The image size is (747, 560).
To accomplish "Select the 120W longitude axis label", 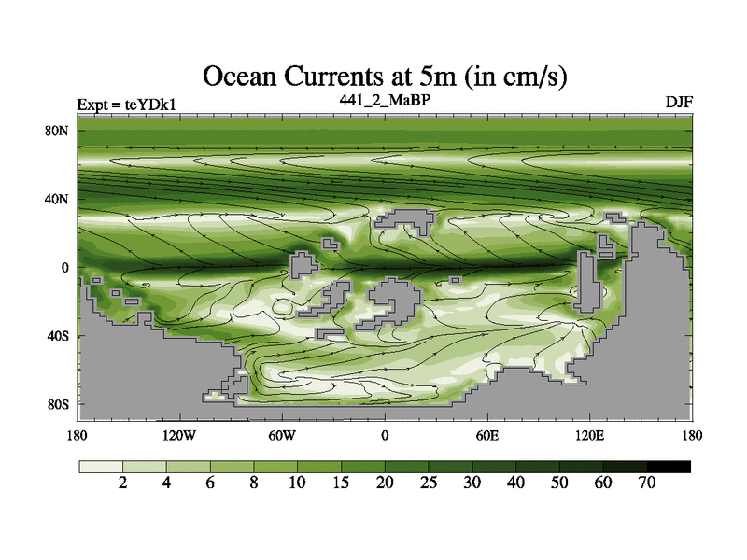I will [x=178, y=436].
